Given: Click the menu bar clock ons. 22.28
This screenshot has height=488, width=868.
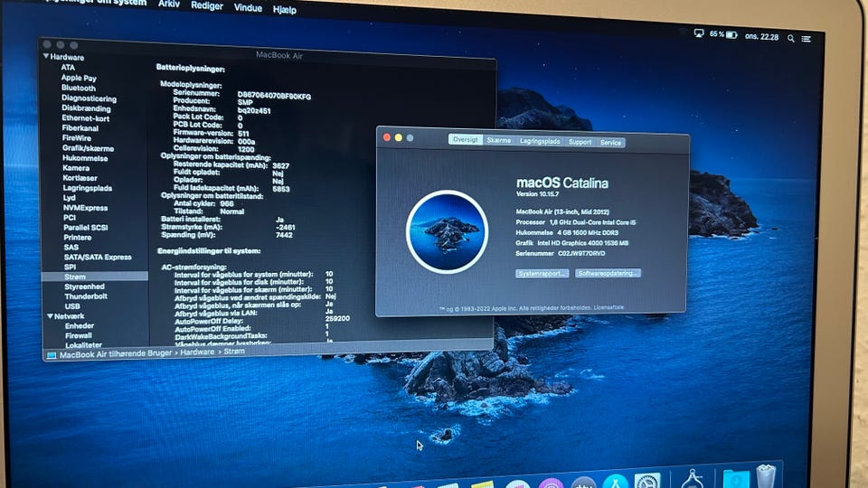Looking at the screenshot, I should (761, 36).
